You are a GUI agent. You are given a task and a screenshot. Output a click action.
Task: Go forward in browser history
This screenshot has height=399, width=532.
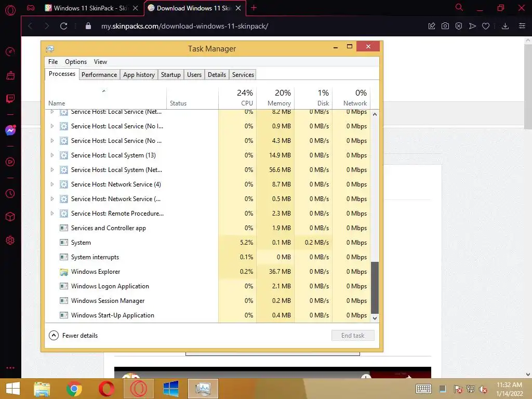click(x=47, y=26)
